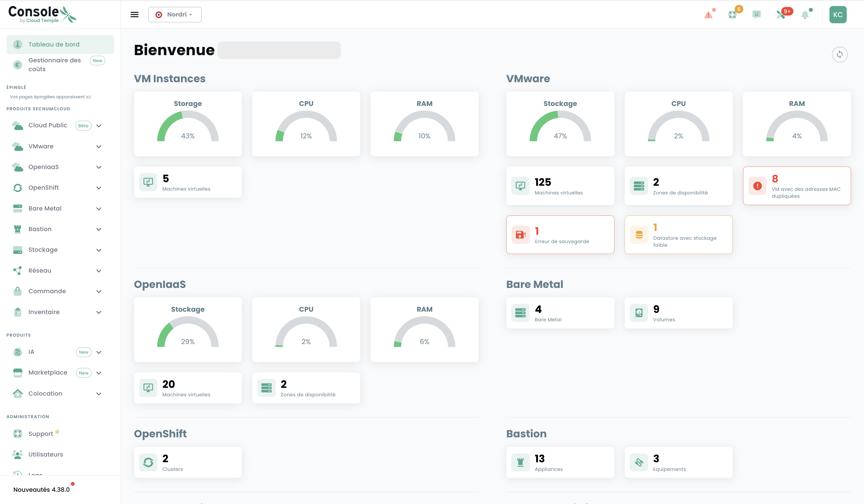This screenshot has height=504, width=864.
Task: Open the maintenance tools icon with 9+ badge
Action: tap(781, 15)
